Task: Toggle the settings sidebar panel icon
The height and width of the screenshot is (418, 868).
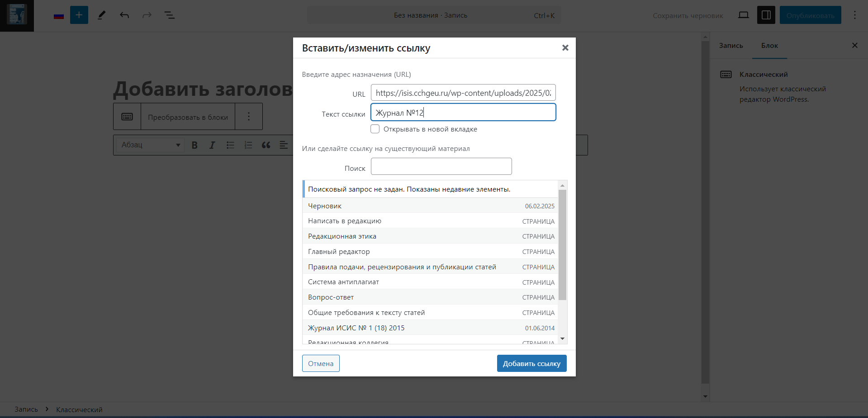Action: tap(766, 15)
